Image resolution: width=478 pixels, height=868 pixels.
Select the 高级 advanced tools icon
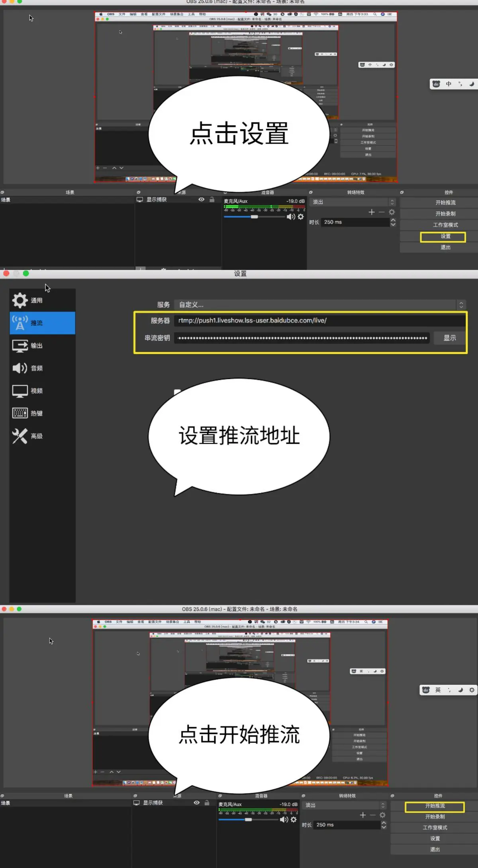(x=20, y=436)
